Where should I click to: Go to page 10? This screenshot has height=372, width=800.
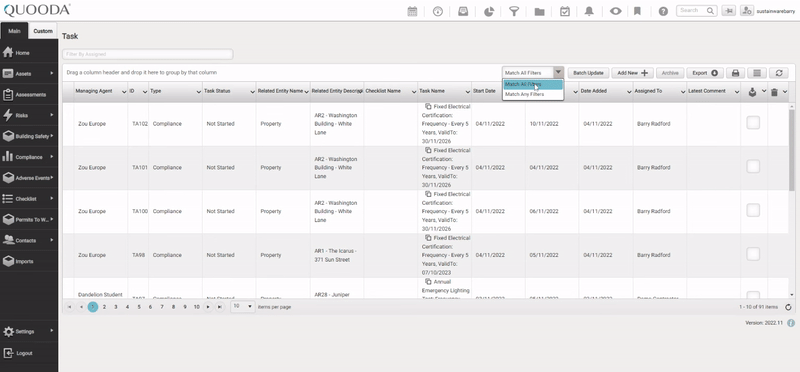click(196, 307)
